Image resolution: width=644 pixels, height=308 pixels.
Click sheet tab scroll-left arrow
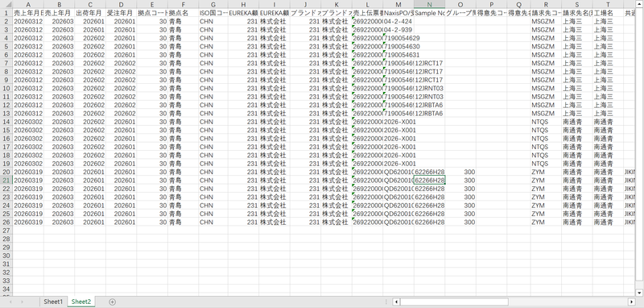tap(10, 302)
